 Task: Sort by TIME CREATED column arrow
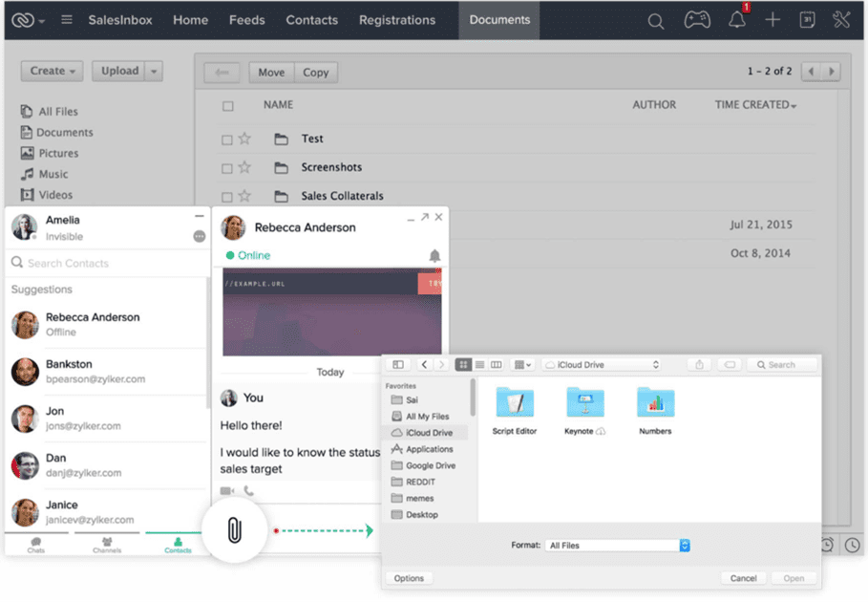(794, 106)
